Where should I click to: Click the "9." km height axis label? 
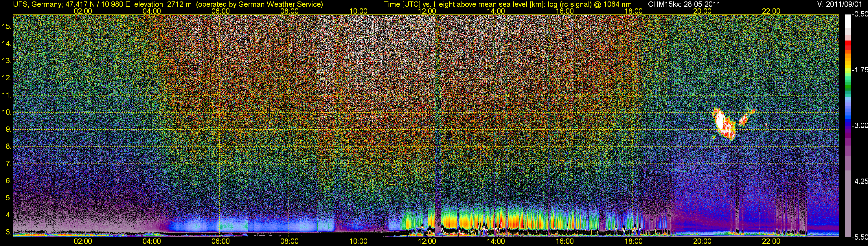(x=9, y=130)
